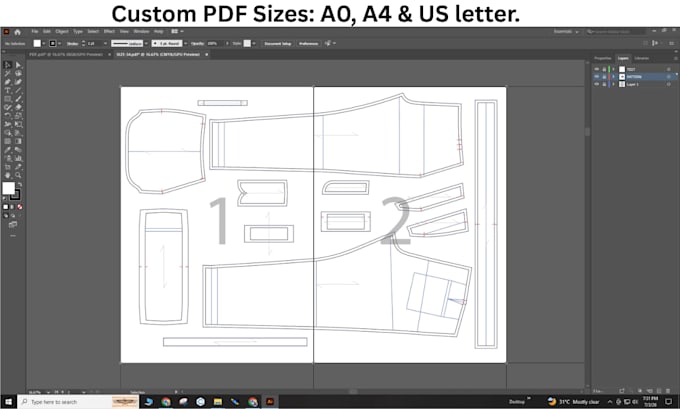Viewport: 680px width, 409px height.
Task: Click target circle of Layer 1
Action: (669, 84)
